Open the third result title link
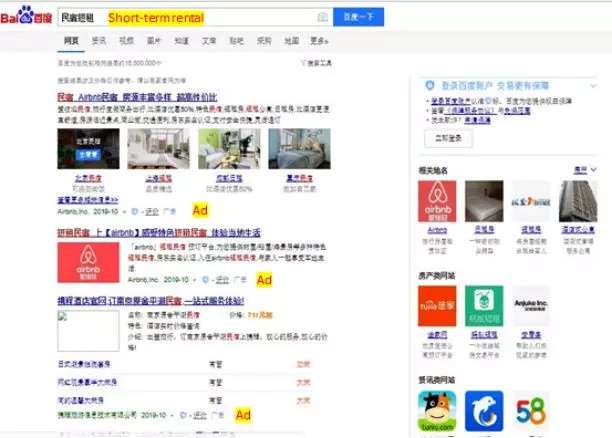The width and height of the screenshot is (612, 438). click(x=151, y=301)
